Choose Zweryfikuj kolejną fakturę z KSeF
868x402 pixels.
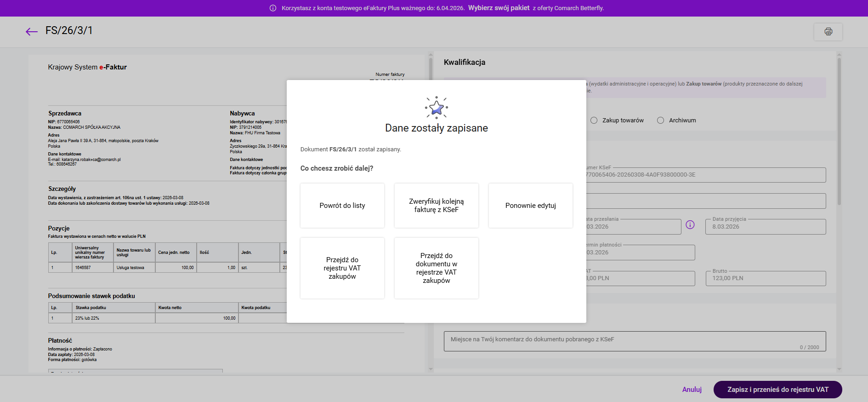436,206
